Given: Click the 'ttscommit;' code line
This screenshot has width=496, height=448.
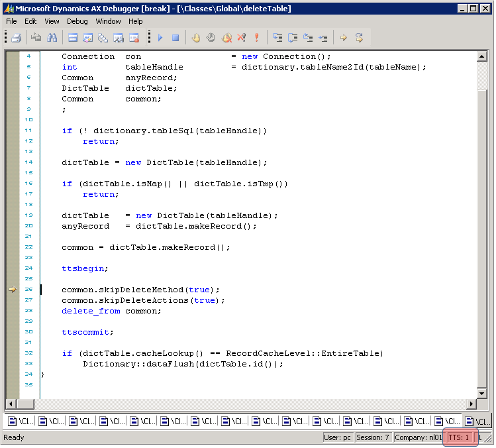Looking at the screenshot, I should point(87,332).
